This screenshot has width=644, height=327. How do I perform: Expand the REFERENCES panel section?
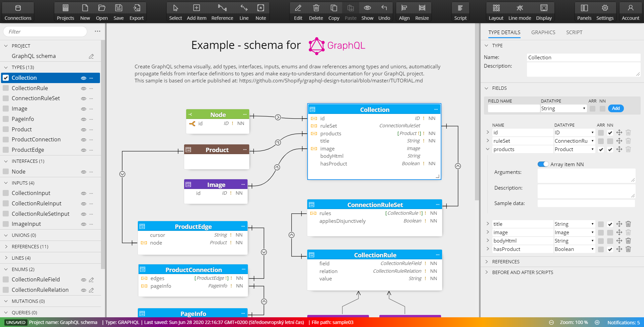coord(487,262)
